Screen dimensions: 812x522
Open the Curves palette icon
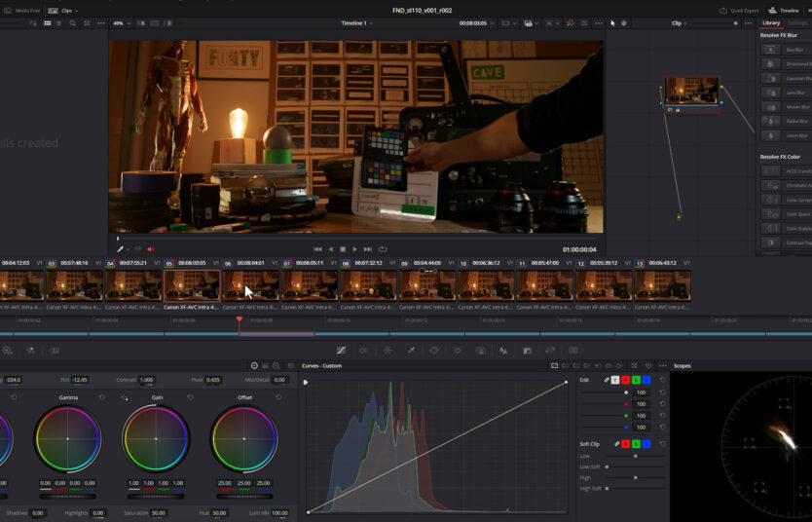341,350
